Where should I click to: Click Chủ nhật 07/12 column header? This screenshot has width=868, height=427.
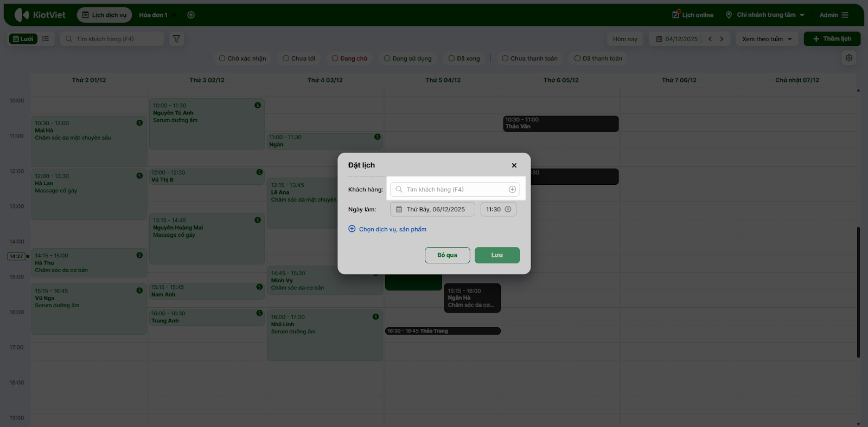tap(797, 80)
